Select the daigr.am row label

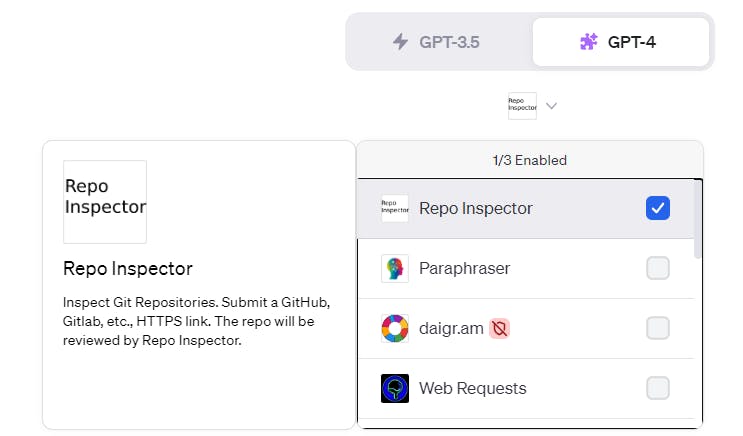451,328
